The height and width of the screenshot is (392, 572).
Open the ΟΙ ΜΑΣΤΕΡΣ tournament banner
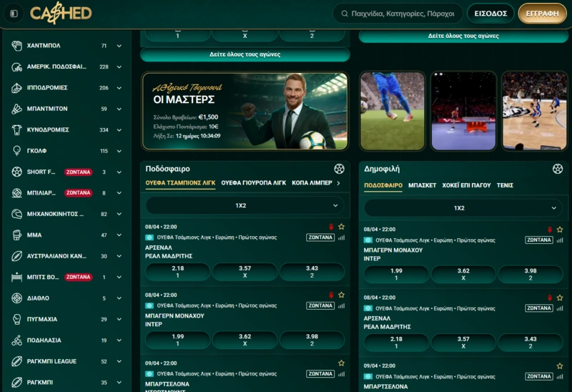245,111
